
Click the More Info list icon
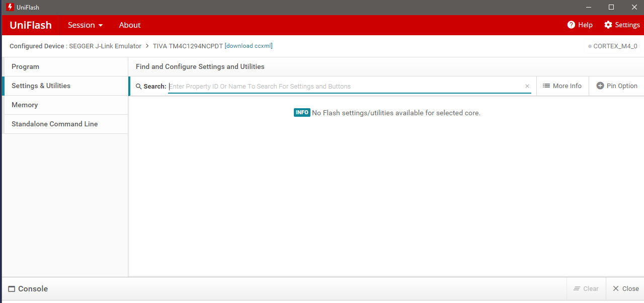[546, 86]
